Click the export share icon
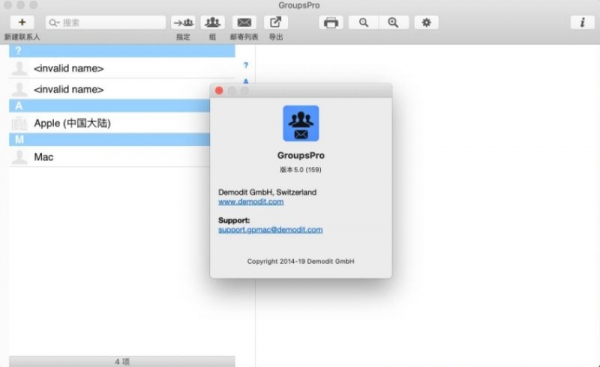 [x=276, y=23]
